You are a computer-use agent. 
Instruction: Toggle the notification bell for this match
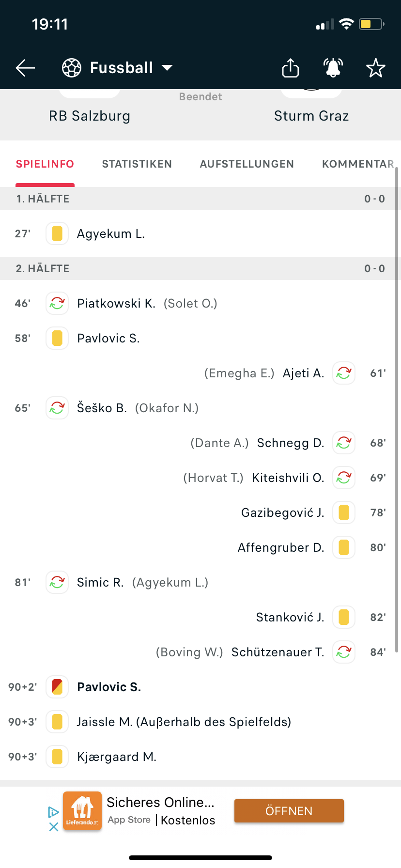(333, 68)
